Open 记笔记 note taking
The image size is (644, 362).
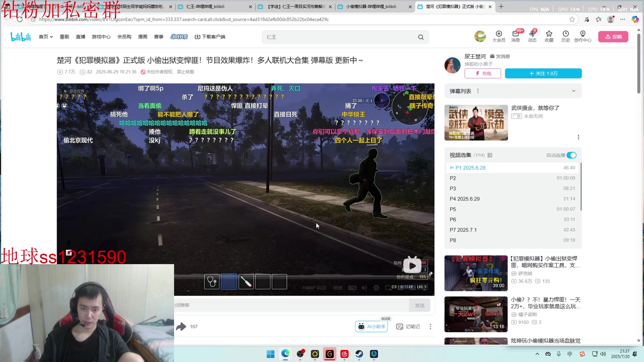click(408, 326)
